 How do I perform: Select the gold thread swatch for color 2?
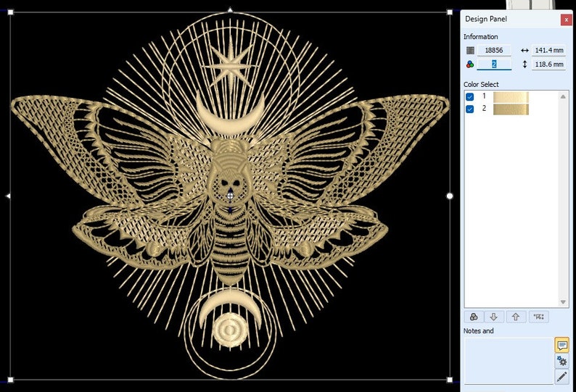pos(511,109)
